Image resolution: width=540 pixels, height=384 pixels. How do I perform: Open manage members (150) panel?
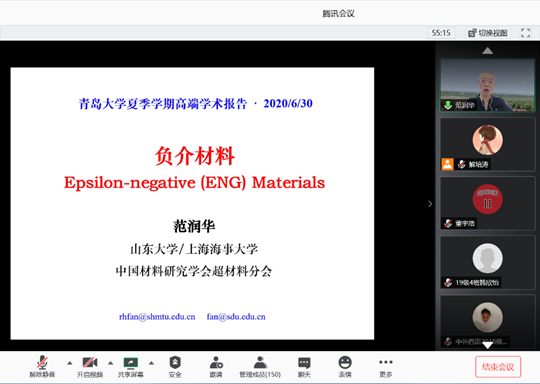coord(260,366)
